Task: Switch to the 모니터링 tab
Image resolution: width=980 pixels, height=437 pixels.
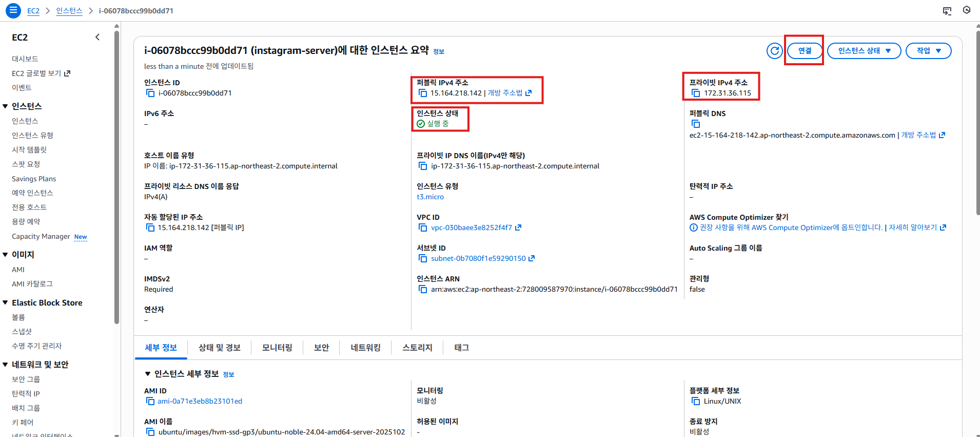Action: 277,348
